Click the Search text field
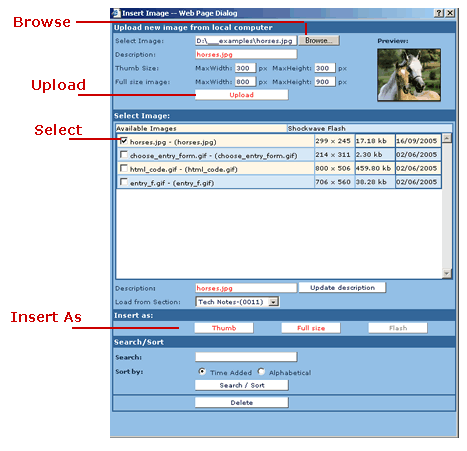Viewport: 467px width, 451px height. [x=246, y=357]
